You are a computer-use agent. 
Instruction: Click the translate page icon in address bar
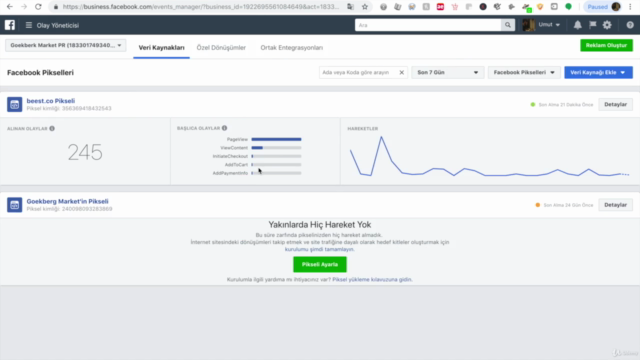(350, 7)
